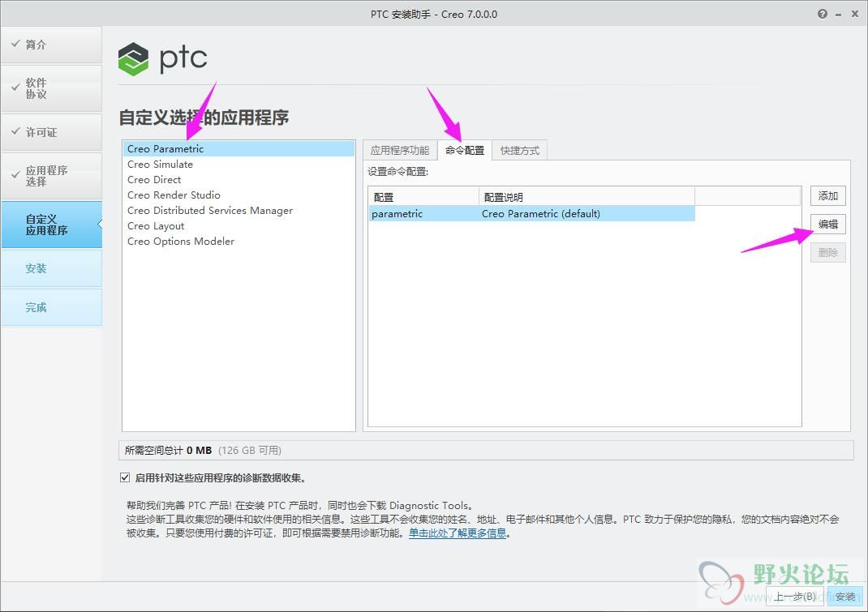Click the 所需空间总计 0 MB text

click(x=168, y=451)
